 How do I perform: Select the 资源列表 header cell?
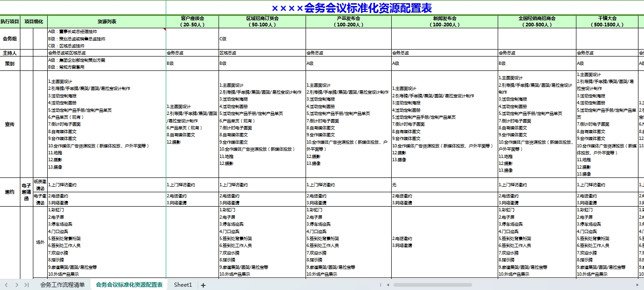click(107, 21)
